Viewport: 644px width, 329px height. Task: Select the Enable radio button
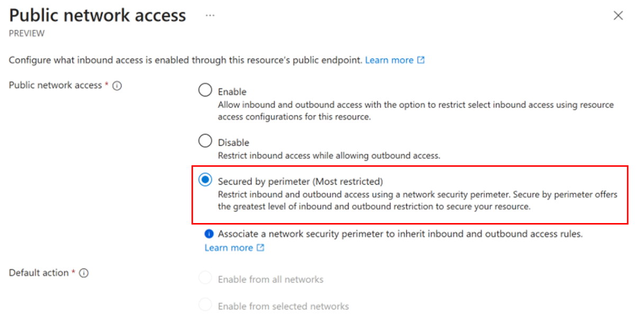[205, 91]
